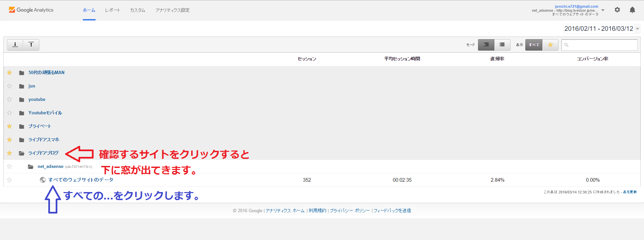Open 利用規約 footer link

[317, 211]
